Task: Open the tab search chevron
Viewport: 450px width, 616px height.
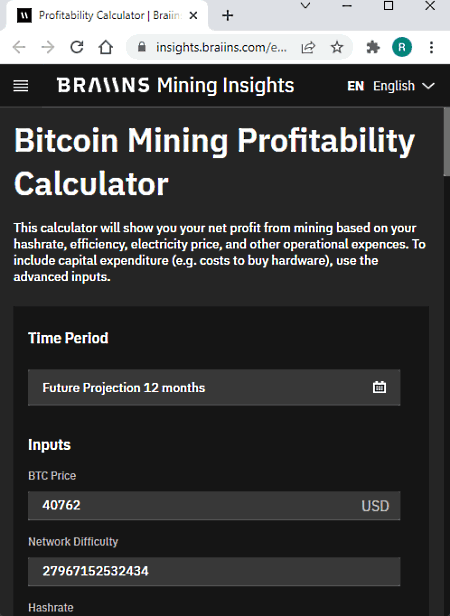Action: [x=305, y=6]
